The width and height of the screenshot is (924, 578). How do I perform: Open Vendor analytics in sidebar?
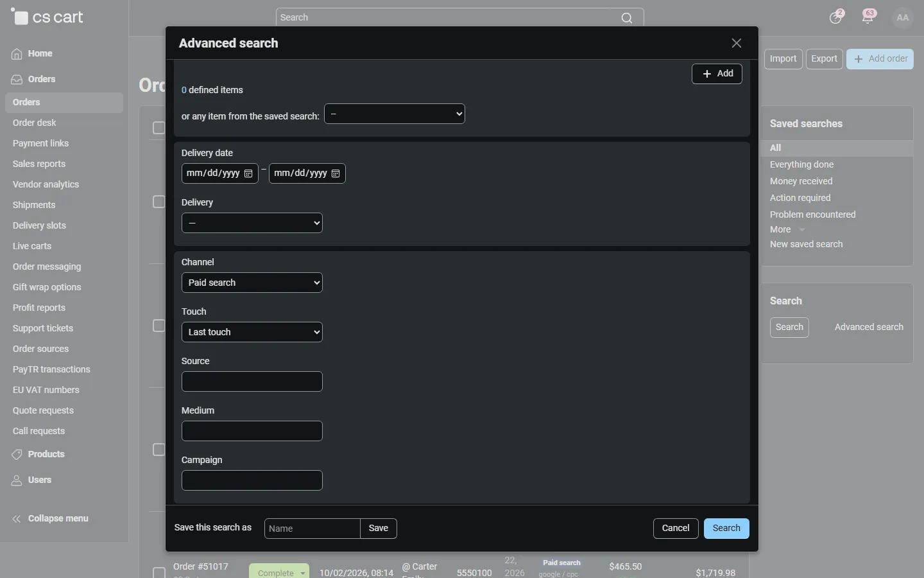[46, 184]
